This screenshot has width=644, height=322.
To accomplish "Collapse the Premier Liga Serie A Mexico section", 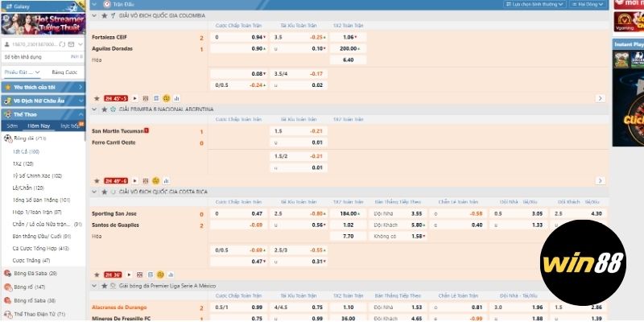I will (94, 286).
